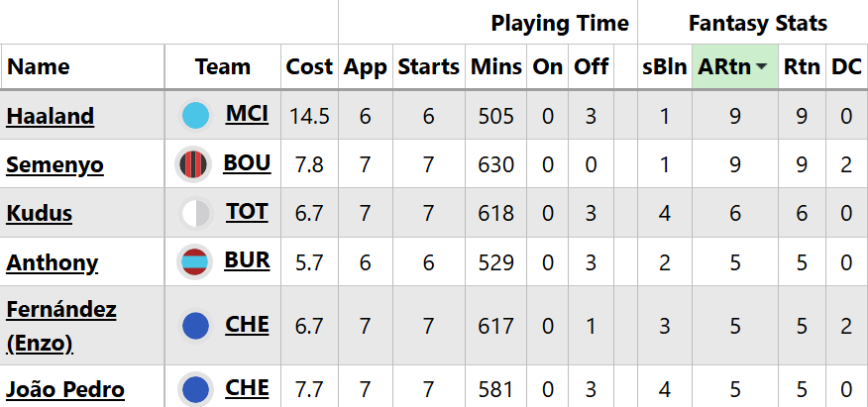
Task: Click Tottenham club badge icon
Action: point(194,214)
